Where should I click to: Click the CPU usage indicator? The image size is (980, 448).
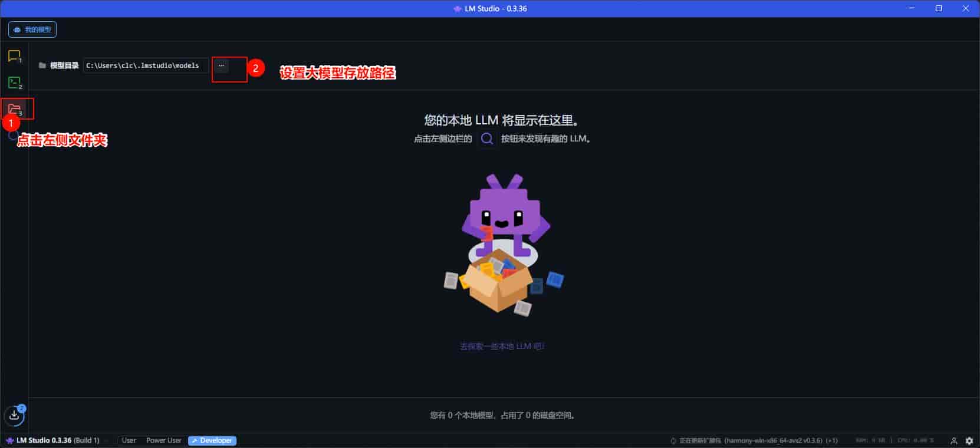click(x=916, y=440)
